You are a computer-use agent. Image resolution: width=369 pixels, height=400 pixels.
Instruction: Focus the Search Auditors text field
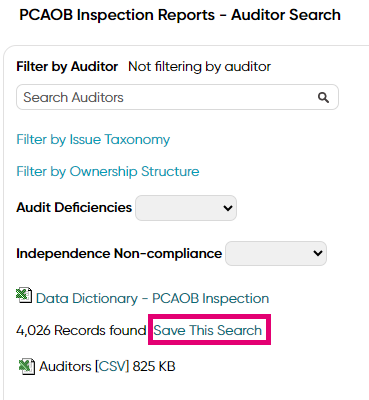177,97
